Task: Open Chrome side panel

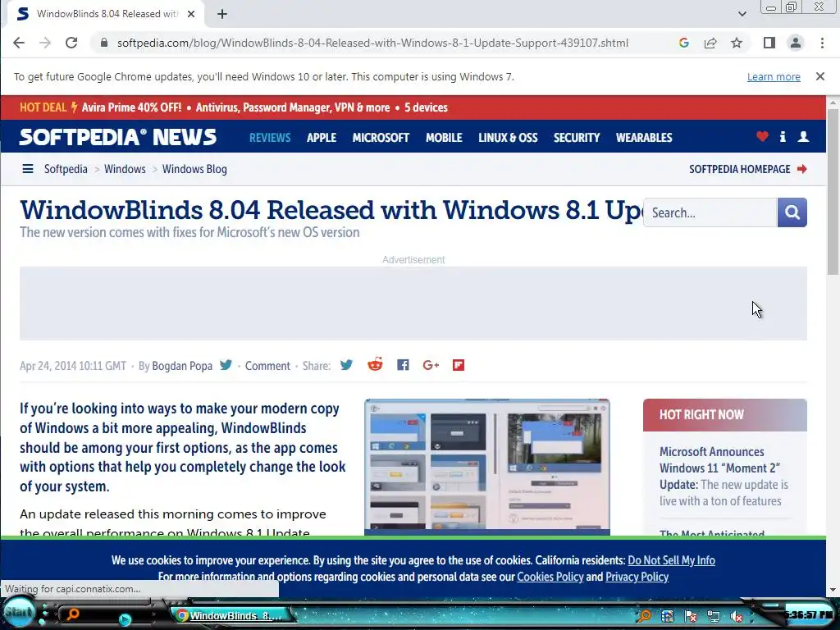Action: pyautogui.click(x=769, y=43)
